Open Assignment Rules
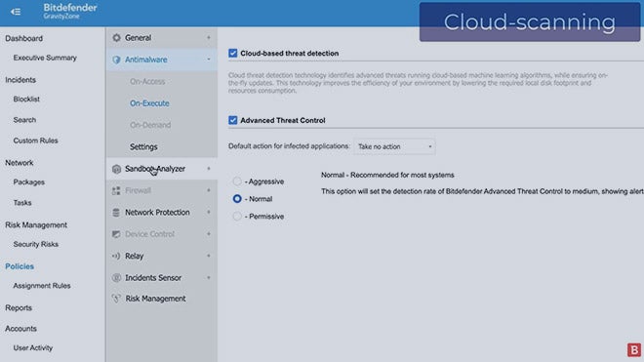 42,286
